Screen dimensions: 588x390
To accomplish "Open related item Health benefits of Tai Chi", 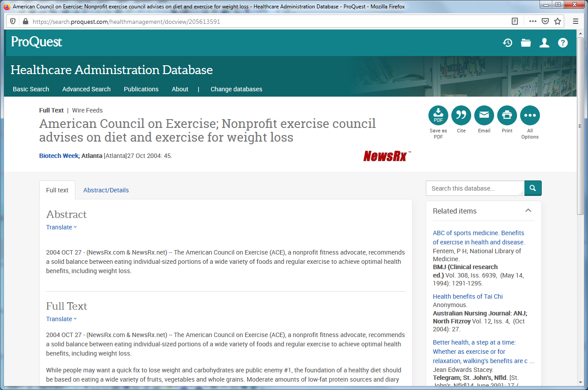I will pyautogui.click(x=468, y=296).
